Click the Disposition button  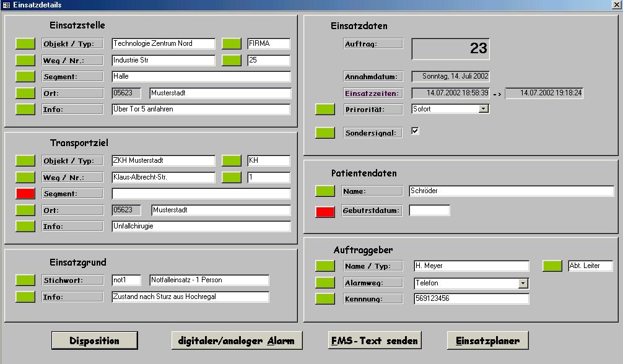(94, 340)
